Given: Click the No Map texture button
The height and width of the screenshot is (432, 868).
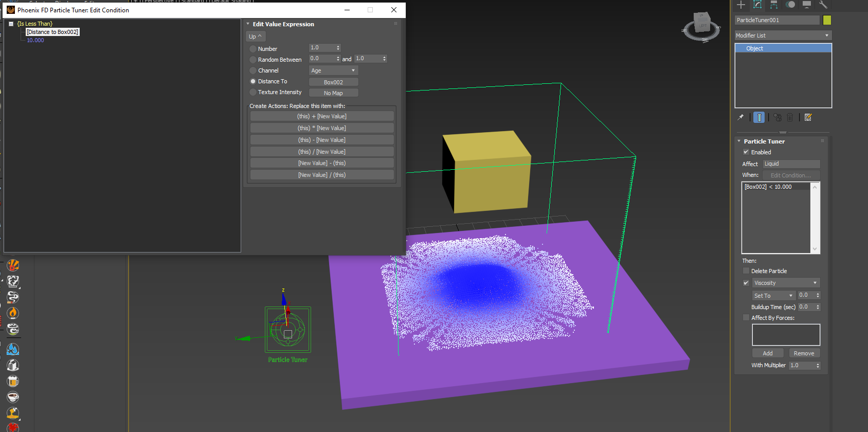Looking at the screenshot, I should coord(333,93).
